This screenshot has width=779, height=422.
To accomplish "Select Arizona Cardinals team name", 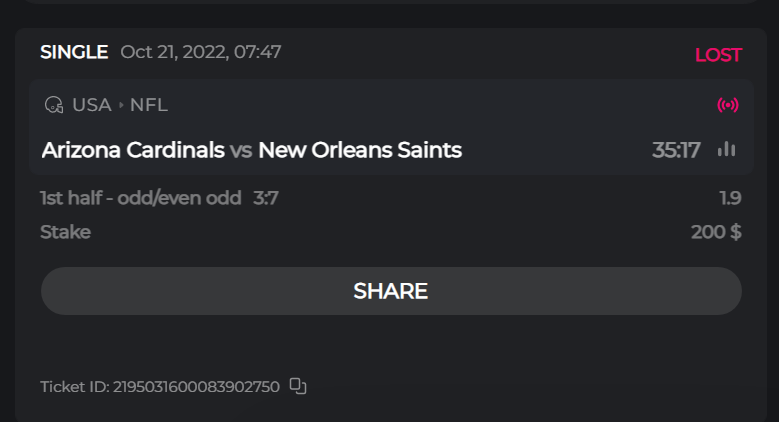I will [x=133, y=150].
